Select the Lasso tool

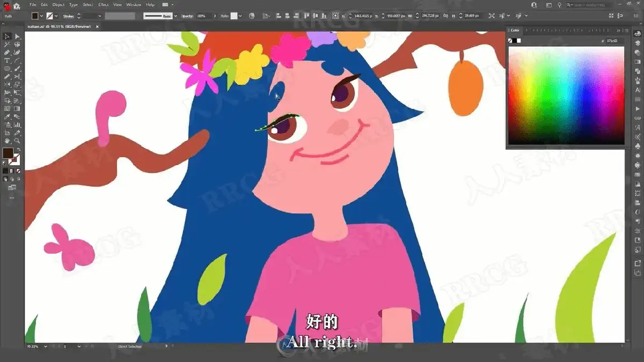(x=17, y=45)
